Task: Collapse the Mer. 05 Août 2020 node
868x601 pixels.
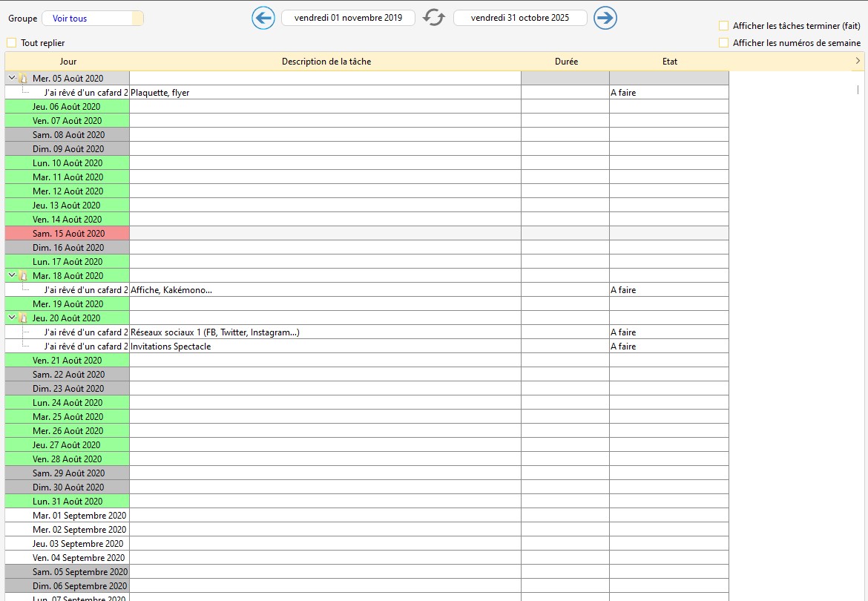Action: tap(12, 78)
